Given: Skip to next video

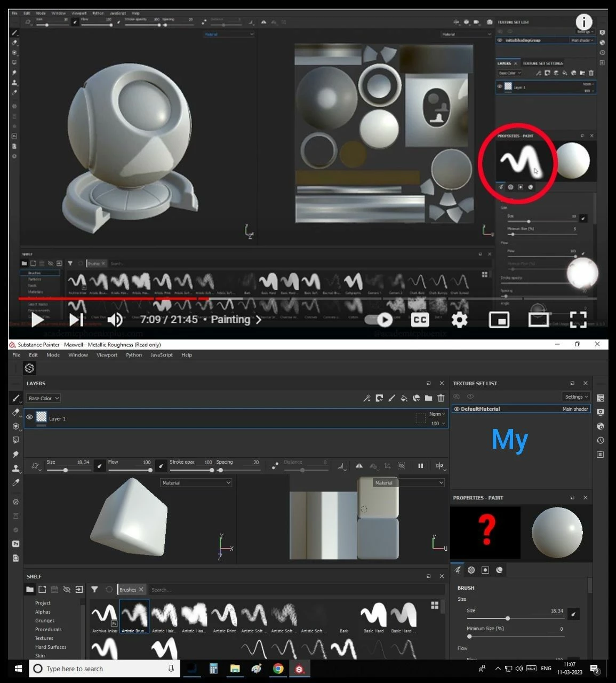Looking at the screenshot, I should [x=76, y=320].
